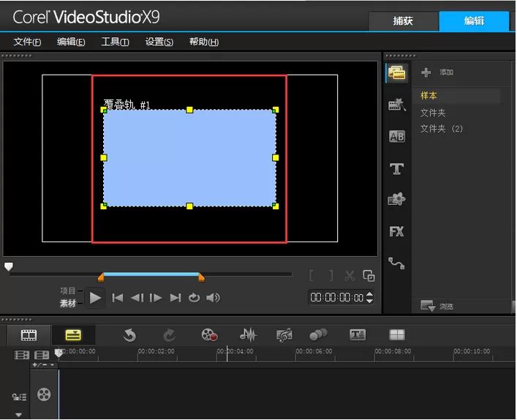Open the Title T library icon
517x420 pixels.
[396, 168]
